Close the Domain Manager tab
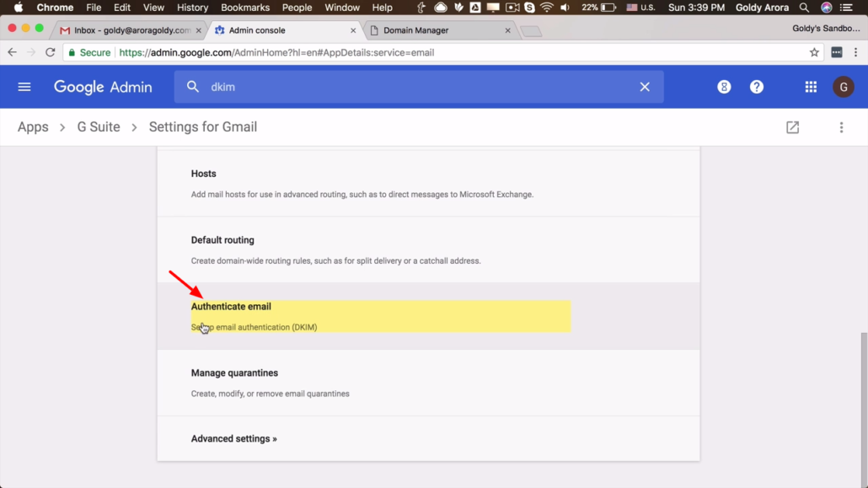Viewport: 868px width, 488px height. 507,30
